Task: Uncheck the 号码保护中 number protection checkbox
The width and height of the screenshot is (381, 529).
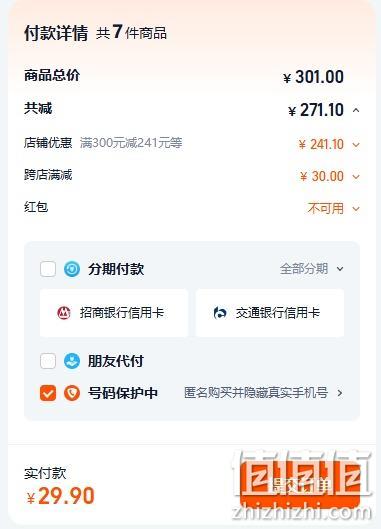Action: point(48,393)
